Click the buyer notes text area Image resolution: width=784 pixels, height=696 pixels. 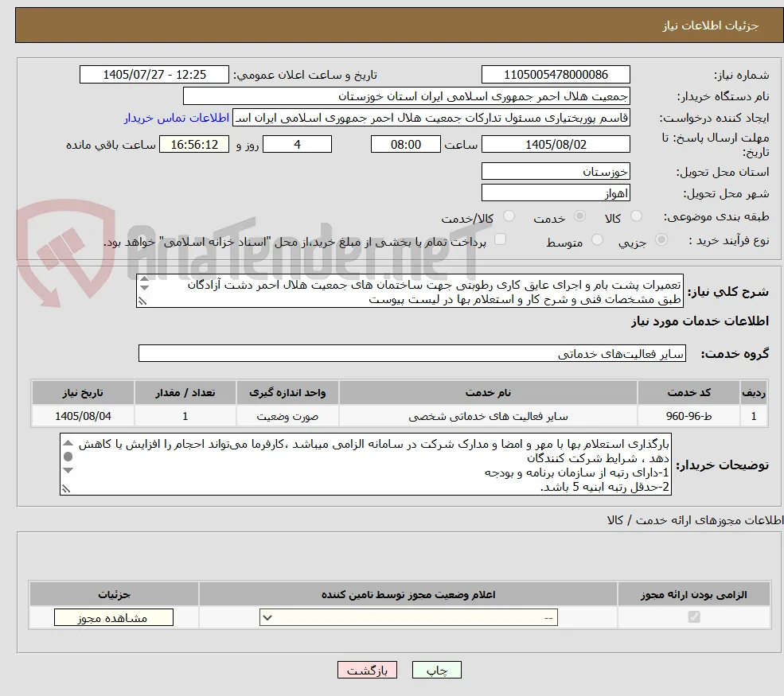(x=365, y=465)
